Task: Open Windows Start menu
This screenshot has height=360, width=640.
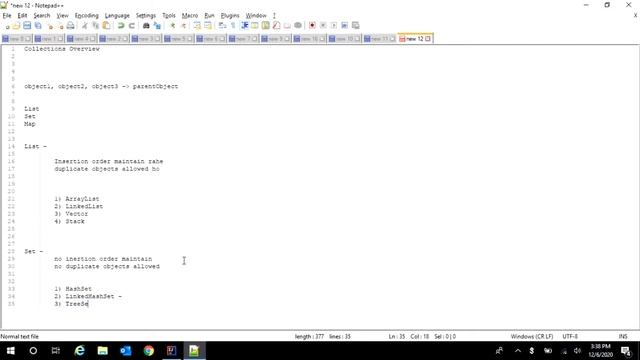Action: click(11, 351)
